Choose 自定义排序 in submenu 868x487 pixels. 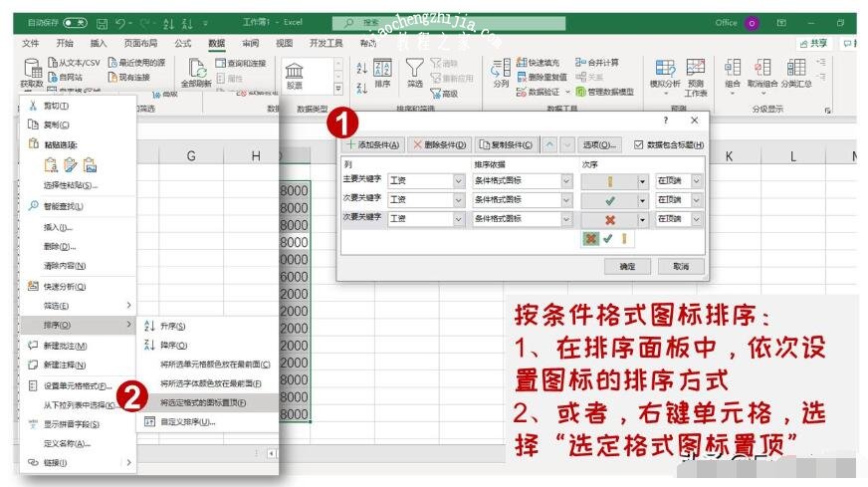208,422
